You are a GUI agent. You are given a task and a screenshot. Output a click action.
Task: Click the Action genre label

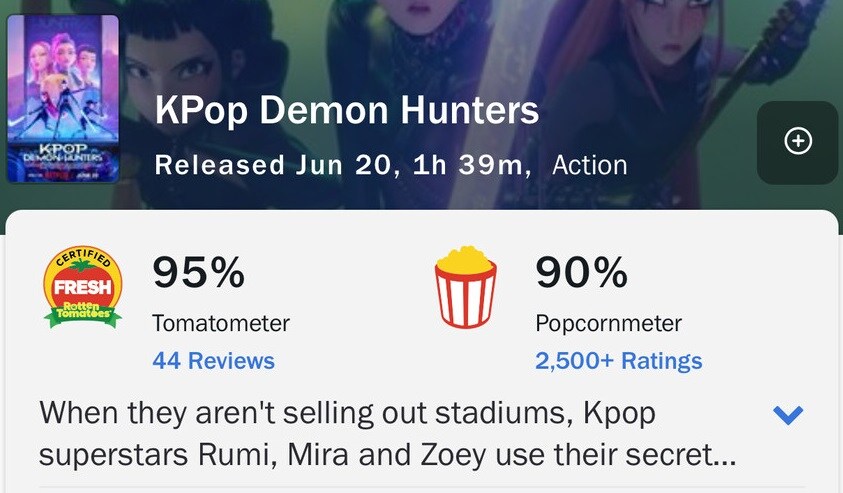pyautogui.click(x=590, y=166)
